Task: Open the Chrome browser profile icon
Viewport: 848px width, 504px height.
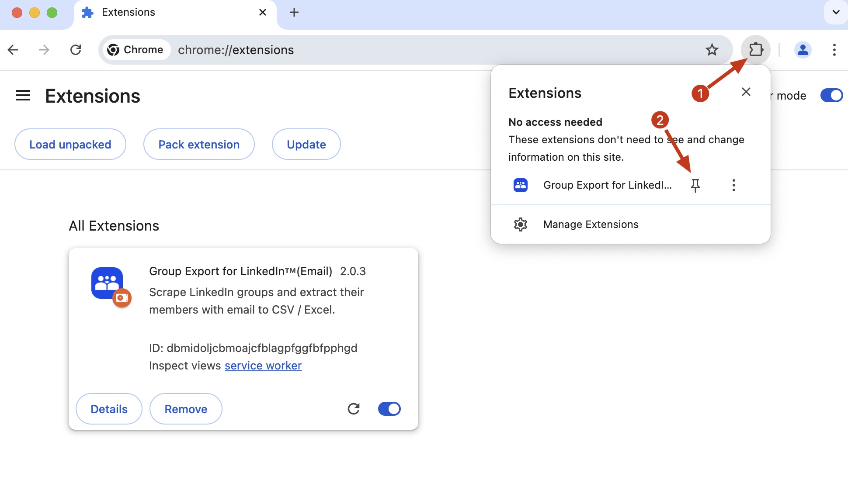Action: [x=803, y=49]
